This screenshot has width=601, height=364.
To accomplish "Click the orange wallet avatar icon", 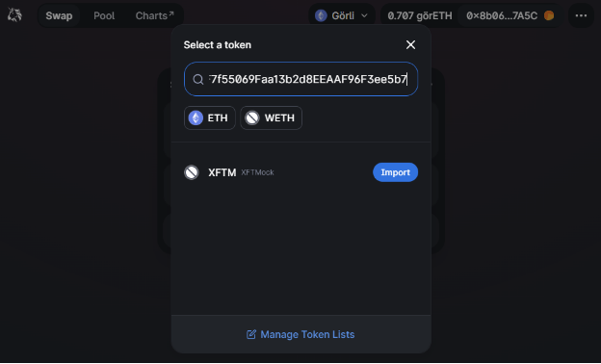I will [x=549, y=15].
